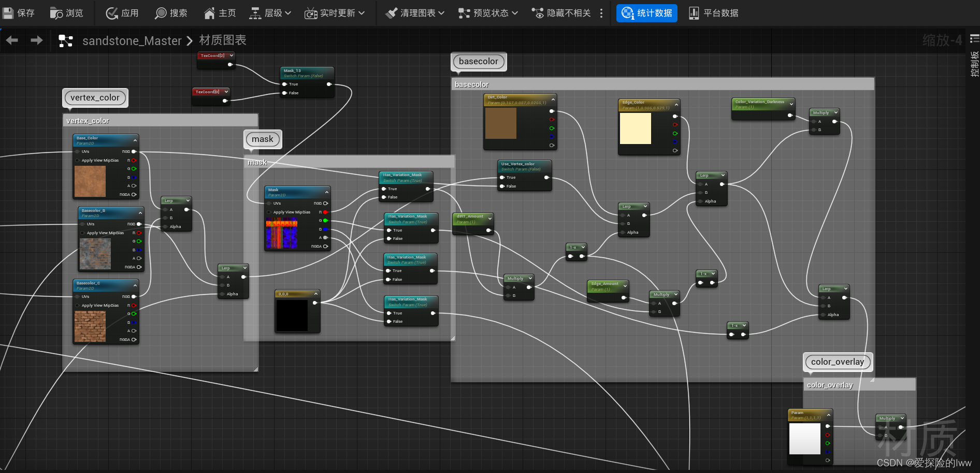The height and width of the screenshot is (473, 980).
Task: Collapse the Edge_Color node
Action: (x=676, y=105)
